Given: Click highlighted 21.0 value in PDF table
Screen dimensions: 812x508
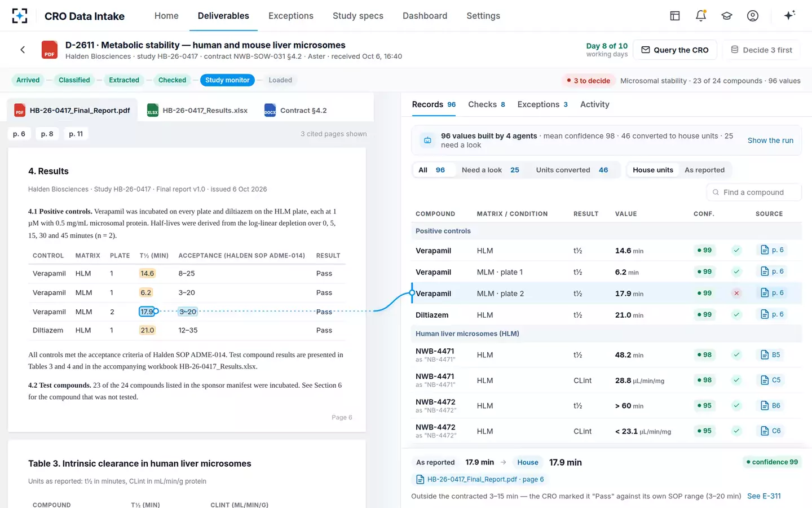Looking at the screenshot, I should 147,330.
